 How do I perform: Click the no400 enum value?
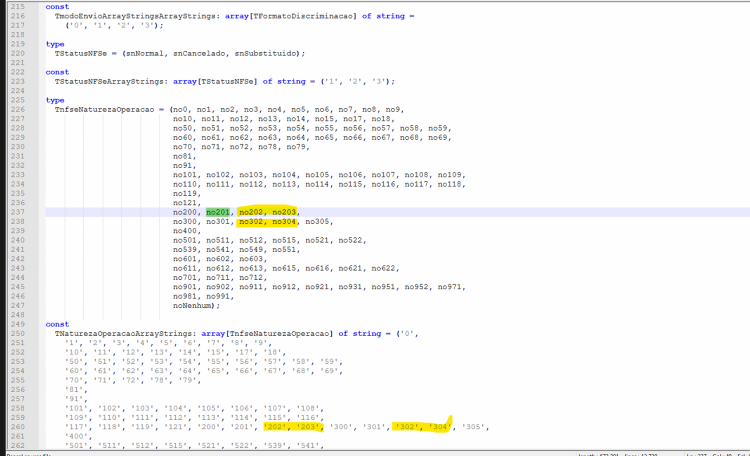point(185,231)
